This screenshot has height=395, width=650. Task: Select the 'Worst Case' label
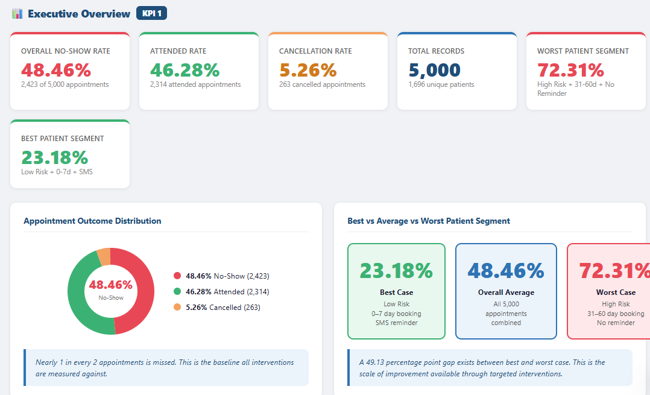tap(616, 292)
